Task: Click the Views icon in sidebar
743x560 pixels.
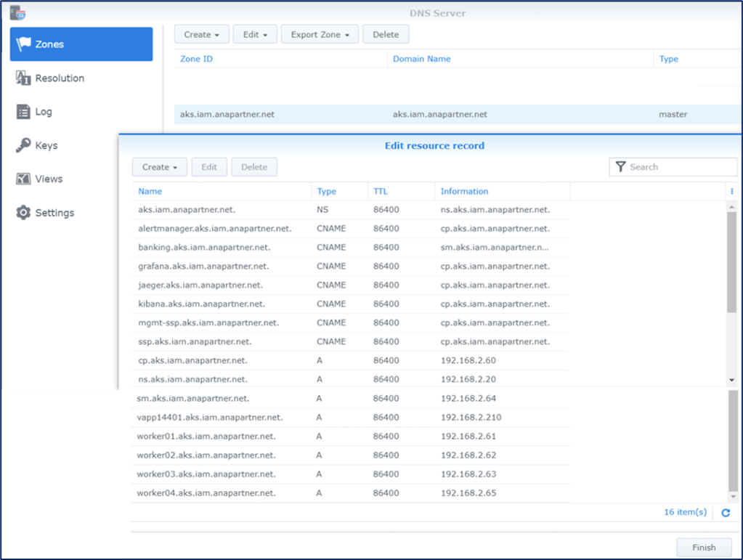Action: pyautogui.click(x=23, y=179)
